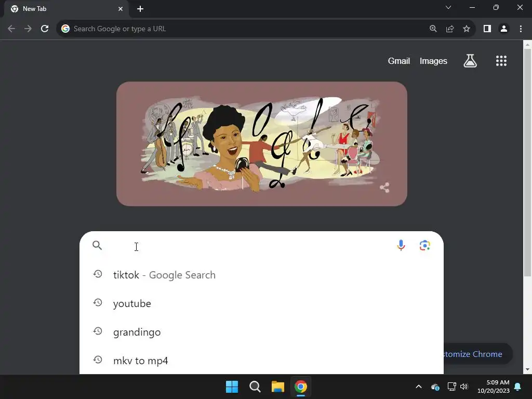
Task: Open Chrome's three-dot menu
Action: [521, 29]
